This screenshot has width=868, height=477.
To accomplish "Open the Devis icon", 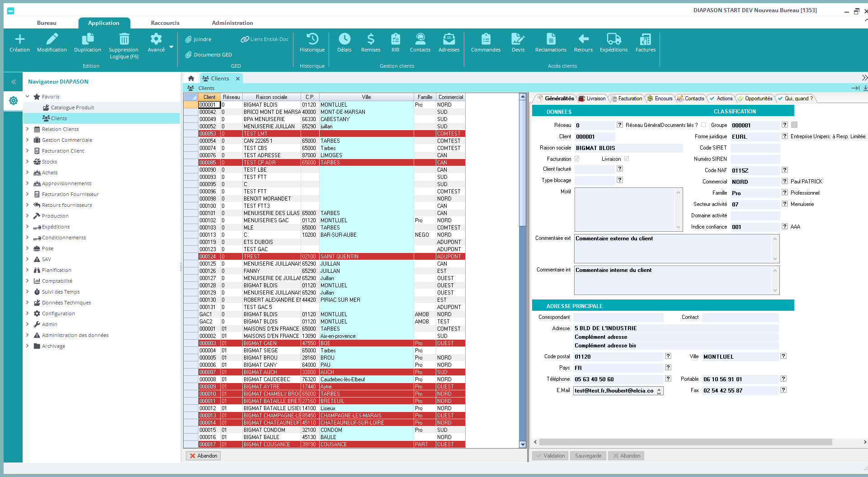I will click(518, 39).
